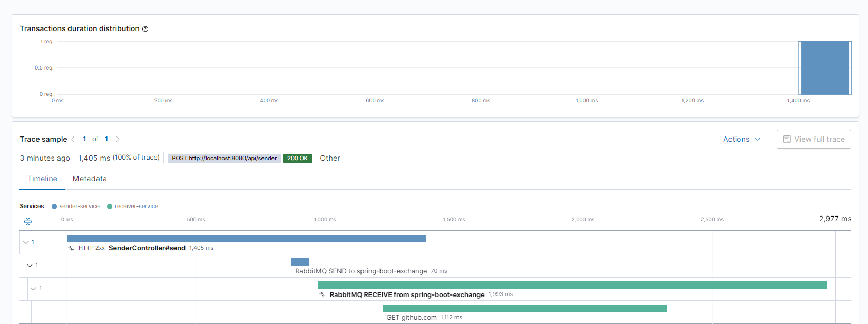
Task: Open the GET github.com span bar
Action: (524, 308)
